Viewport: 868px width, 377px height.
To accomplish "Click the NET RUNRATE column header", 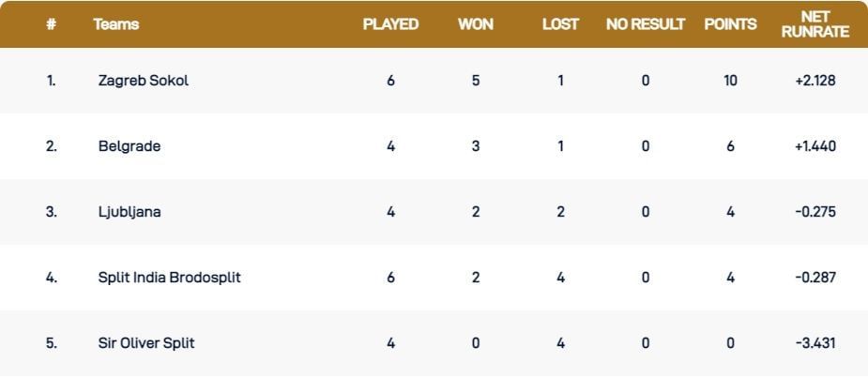I will coord(815,24).
